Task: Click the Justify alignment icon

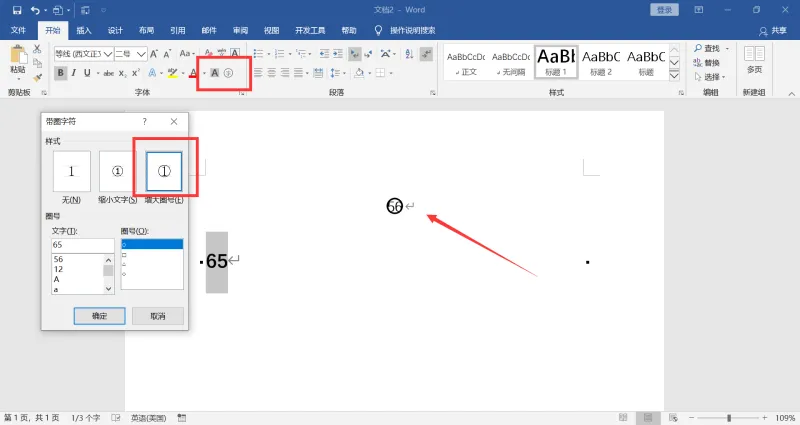Action: click(298, 73)
